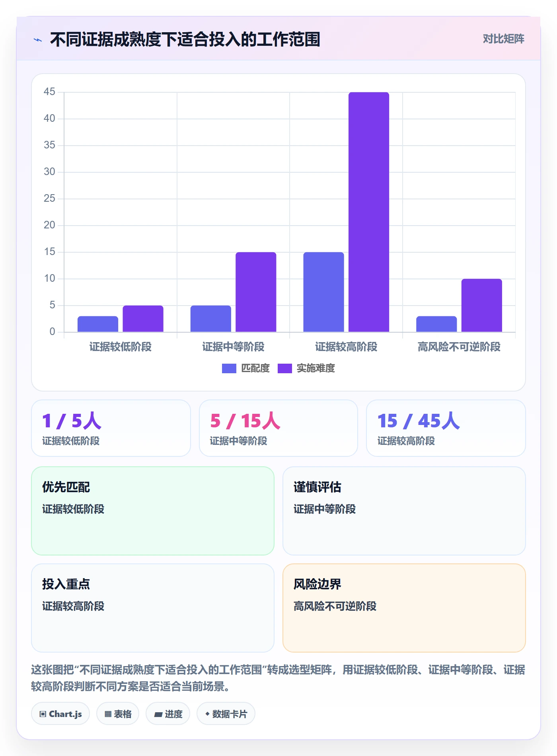
Task: Select the 匹配度 bar for 证据中等阶段
Action: (210, 319)
